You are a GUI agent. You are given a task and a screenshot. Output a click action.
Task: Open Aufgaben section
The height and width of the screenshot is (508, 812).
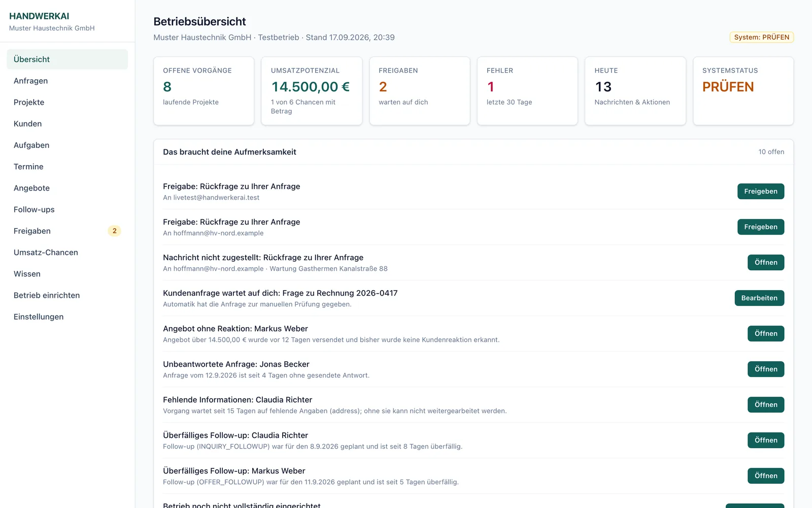(x=67, y=145)
